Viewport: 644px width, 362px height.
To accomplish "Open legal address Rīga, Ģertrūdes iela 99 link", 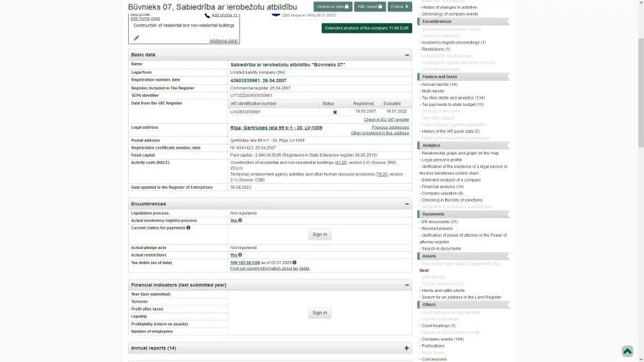I will click(276, 128).
